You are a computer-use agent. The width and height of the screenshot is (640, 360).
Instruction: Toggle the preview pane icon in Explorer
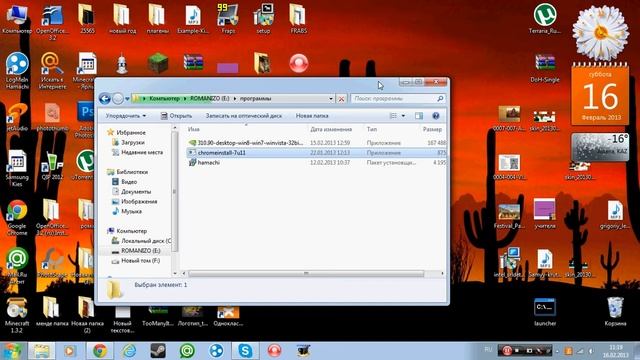coord(419,116)
